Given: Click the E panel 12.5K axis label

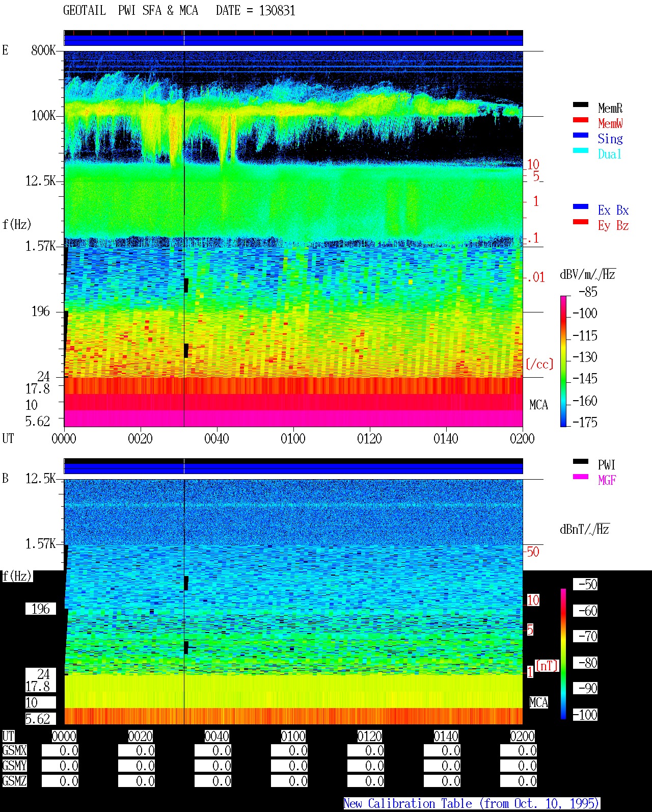Looking at the screenshot, I should [x=41, y=180].
